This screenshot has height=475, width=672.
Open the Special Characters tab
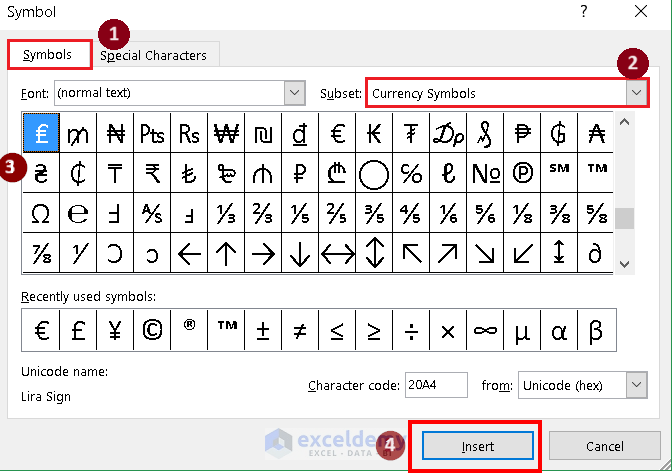pos(153,55)
